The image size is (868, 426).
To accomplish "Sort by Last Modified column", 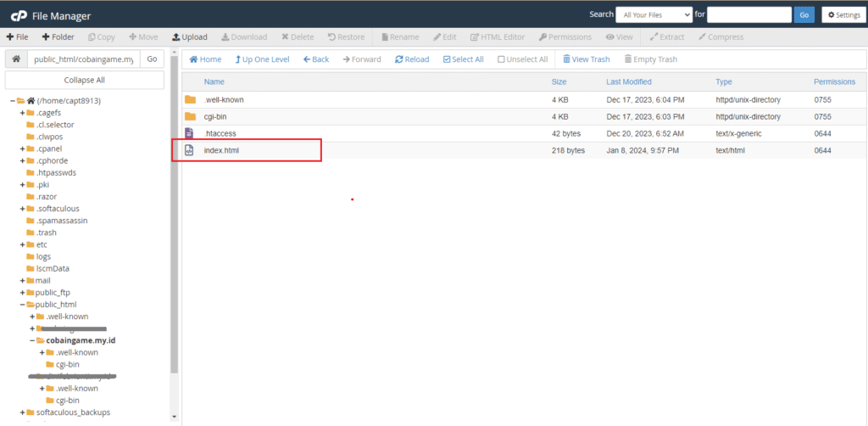I will point(629,81).
